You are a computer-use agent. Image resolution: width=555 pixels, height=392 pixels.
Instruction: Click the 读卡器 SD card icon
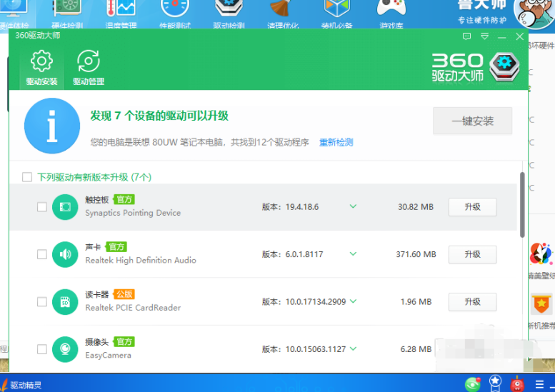pos(65,301)
